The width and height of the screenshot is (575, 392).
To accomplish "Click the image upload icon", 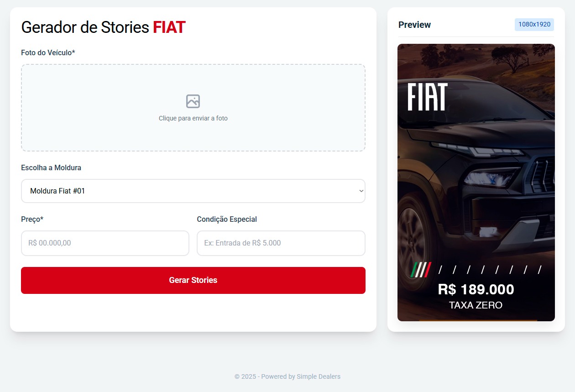I will click(x=193, y=101).
